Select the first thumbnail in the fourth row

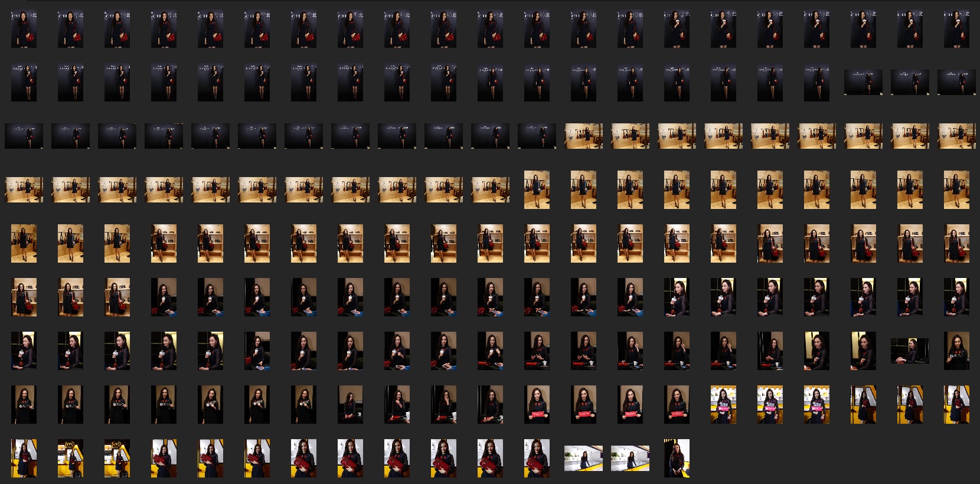(x=24, y=189)
